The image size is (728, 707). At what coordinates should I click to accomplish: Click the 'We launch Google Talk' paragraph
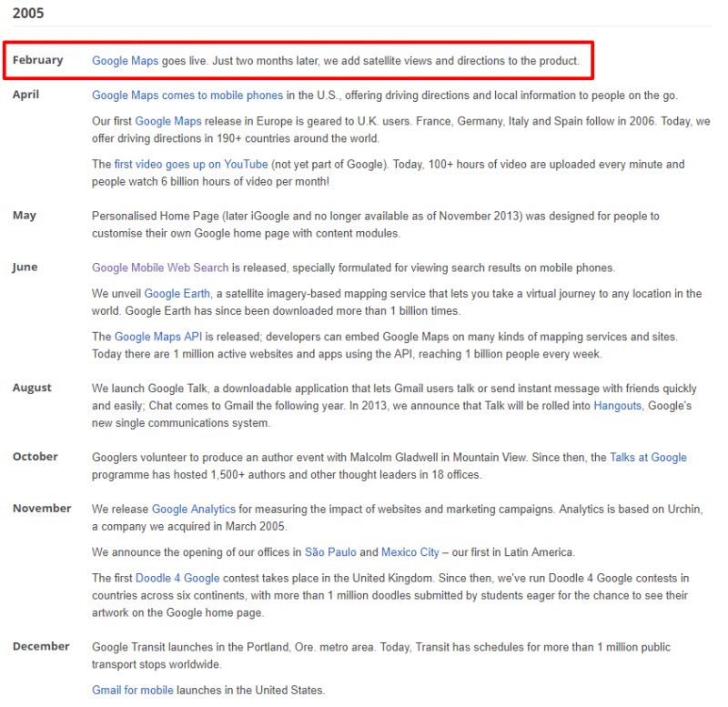(x=394, y=406)
